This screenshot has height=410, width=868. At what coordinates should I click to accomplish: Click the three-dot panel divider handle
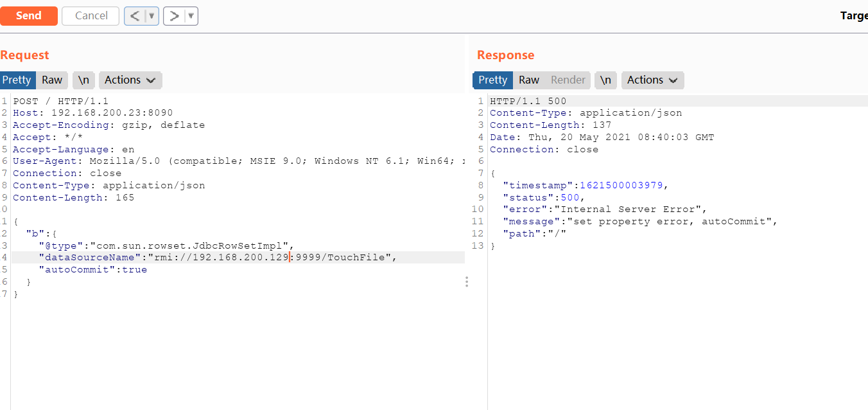point(467,281)
